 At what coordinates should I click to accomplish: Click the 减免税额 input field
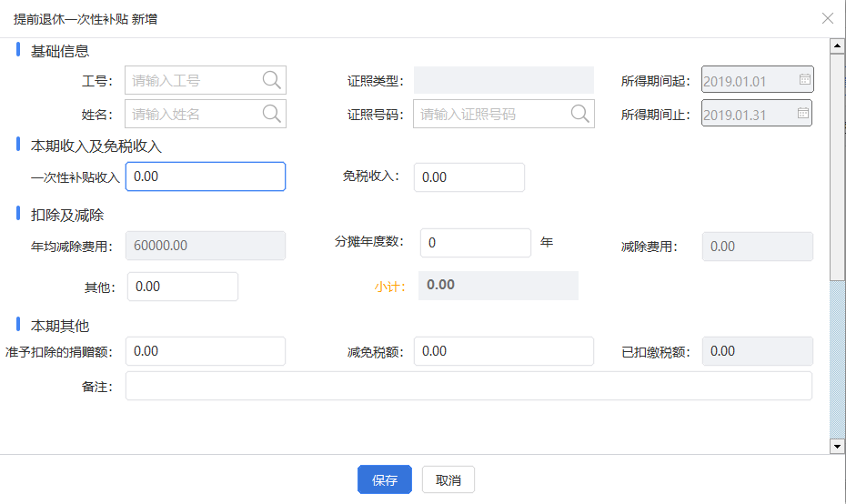click(504, 351)
